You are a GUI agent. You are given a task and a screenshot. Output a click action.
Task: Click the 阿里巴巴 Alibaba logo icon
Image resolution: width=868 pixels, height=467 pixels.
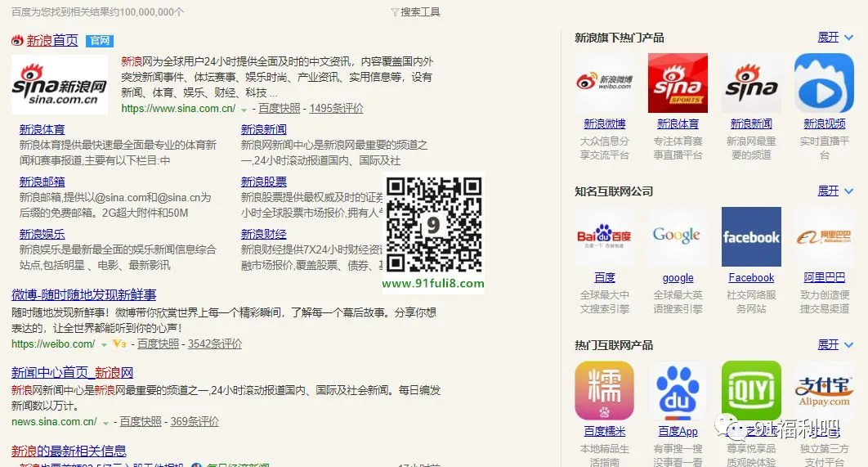click(824, 236)
